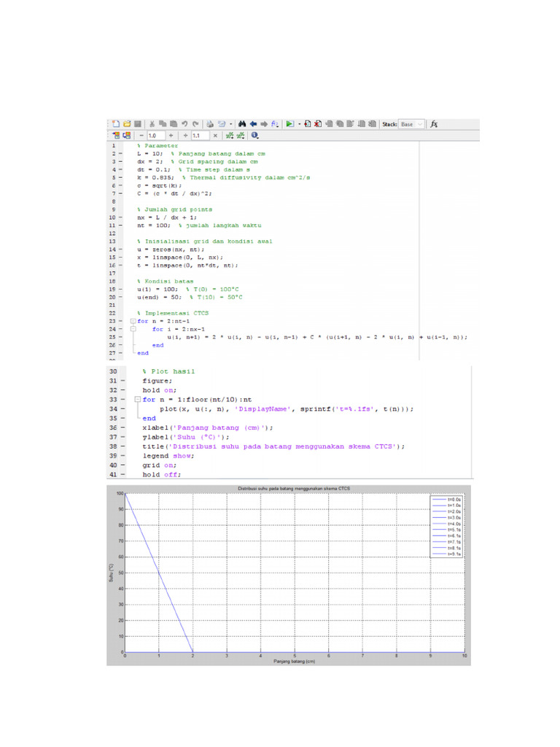
Task: Collapse the outer for loop at line 23
Action: [x=132, y=321]
